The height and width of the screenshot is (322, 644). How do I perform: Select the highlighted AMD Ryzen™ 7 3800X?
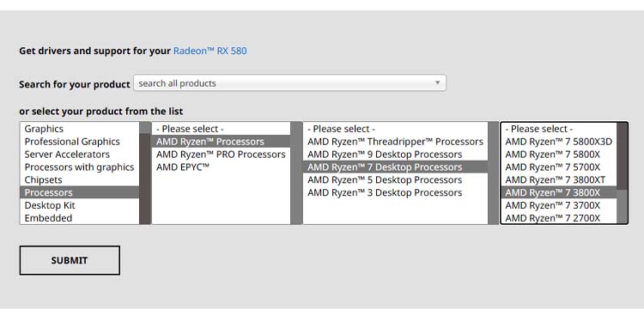tap(559, 192)
